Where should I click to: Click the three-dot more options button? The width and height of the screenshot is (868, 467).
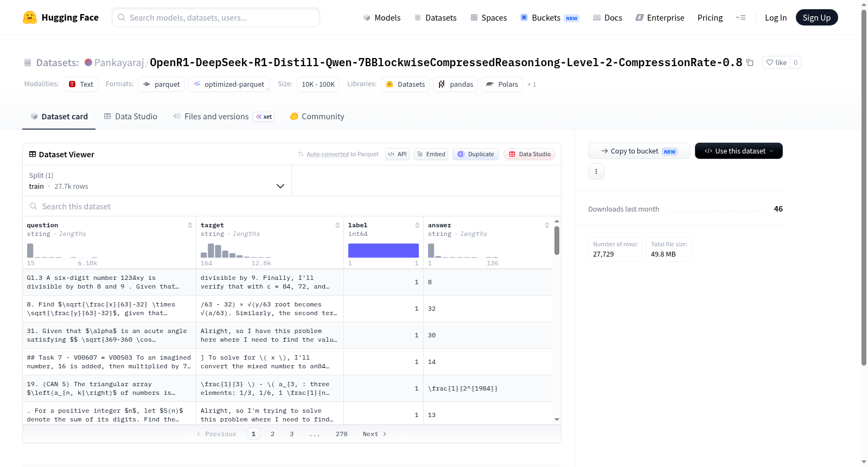596,171
